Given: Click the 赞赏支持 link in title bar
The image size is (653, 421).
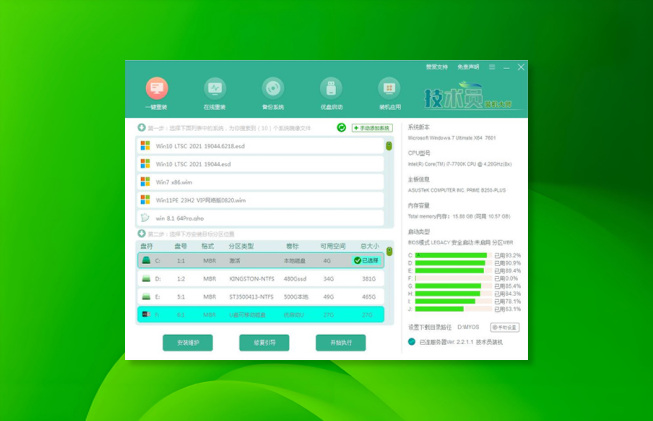Looking at the screenshot, I should pyautogui.click(x=436, y=67).
